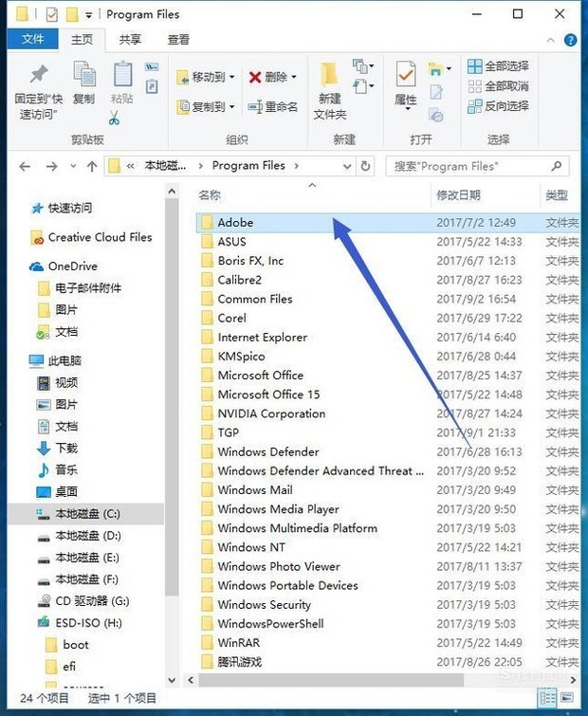Sort by the 类型 column header
The height and width of the screenshot is (716, 588).
[x=557, y=195]
